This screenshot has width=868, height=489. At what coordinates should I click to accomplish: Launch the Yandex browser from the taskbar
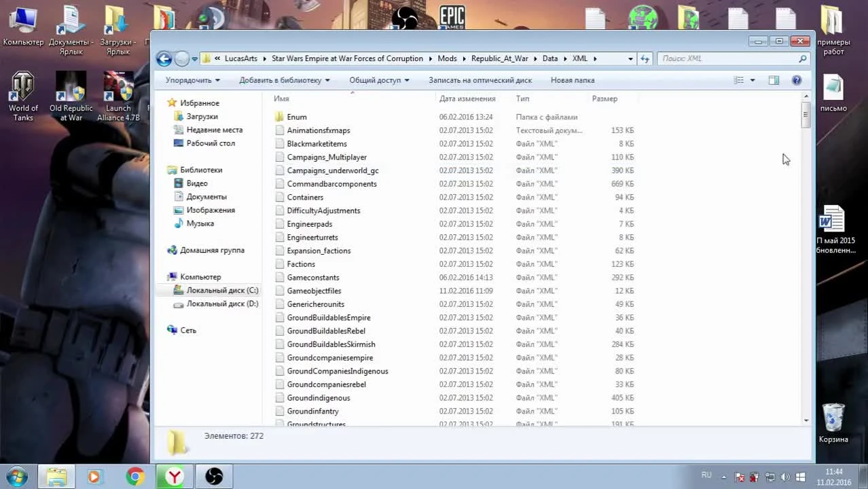(175, 477)
